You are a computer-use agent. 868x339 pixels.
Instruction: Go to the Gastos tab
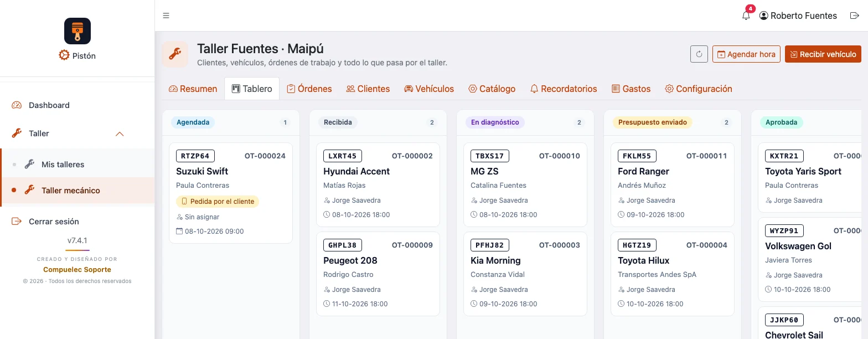pos(631,89)
